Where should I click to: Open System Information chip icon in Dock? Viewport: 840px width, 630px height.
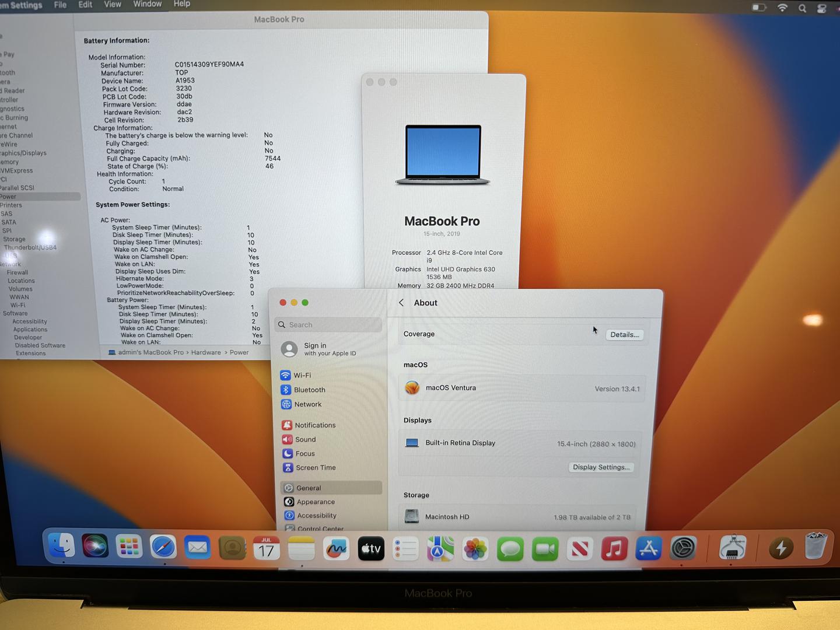coord(733,548)
